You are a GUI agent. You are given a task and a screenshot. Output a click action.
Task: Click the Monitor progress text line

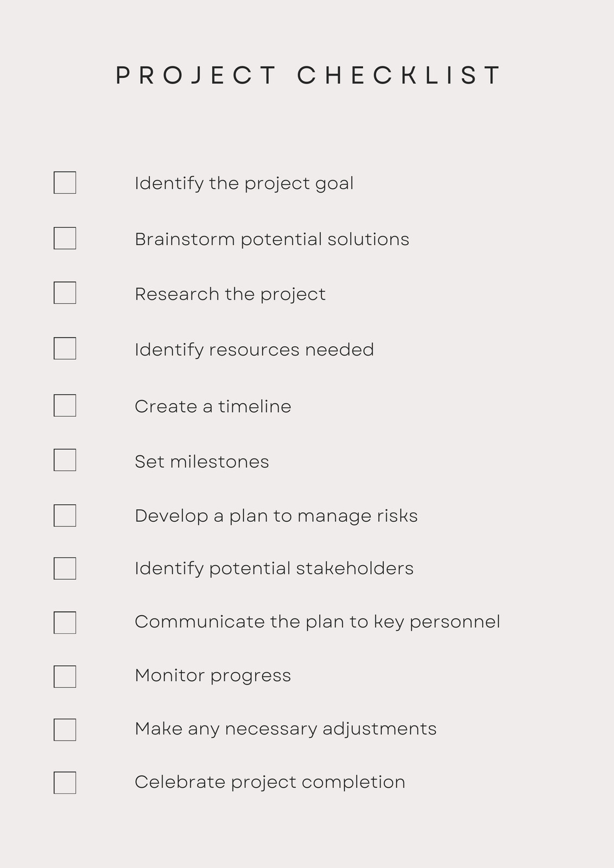[x=213, y=676]
